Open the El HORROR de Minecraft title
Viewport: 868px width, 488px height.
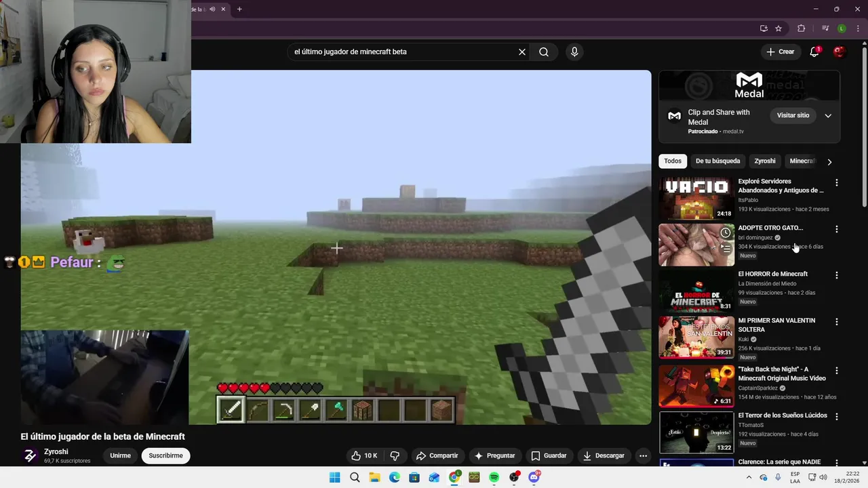click(x=772, y=274)
